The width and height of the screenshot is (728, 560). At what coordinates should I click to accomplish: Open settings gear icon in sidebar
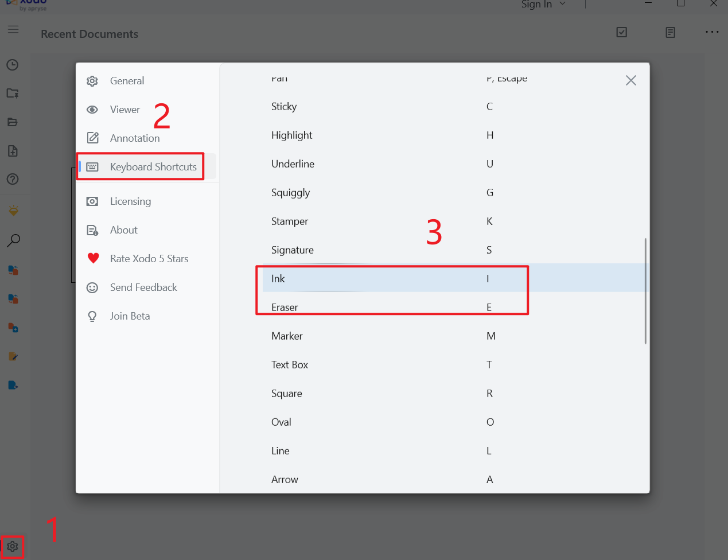tap(13, 546)
